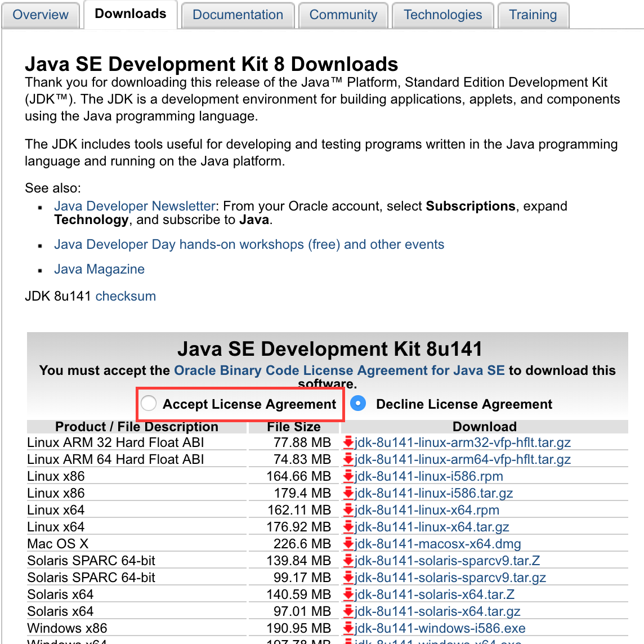
Task: Click download icon for linux-i586.tar.gz
Action: pyautogui.click(x=348, y=493)
